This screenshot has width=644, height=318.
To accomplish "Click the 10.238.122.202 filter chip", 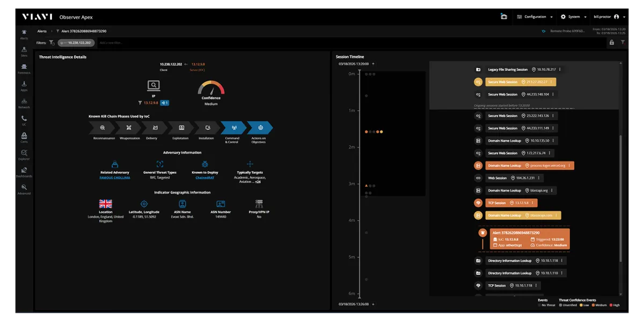I will tap(76, 42).
